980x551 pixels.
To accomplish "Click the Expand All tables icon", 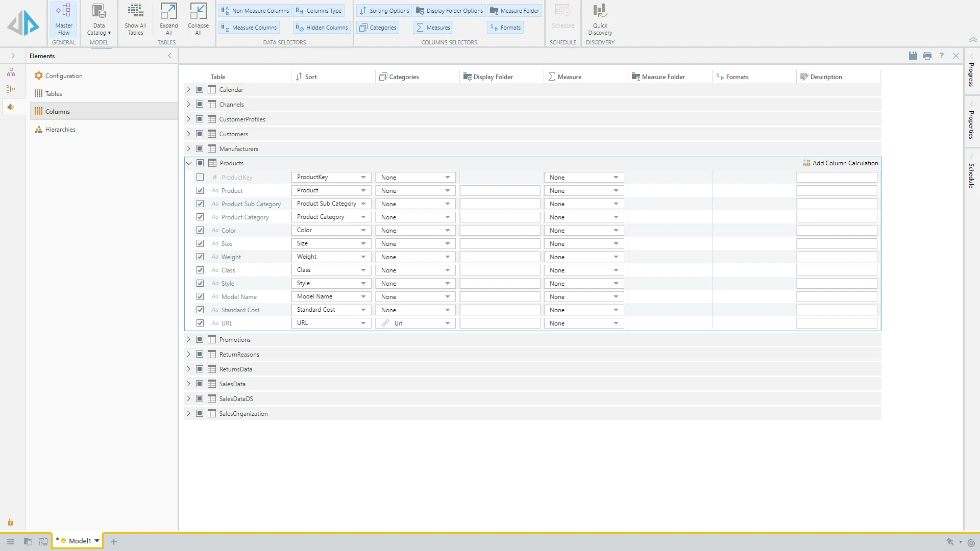I will click(x=168, y=19).
